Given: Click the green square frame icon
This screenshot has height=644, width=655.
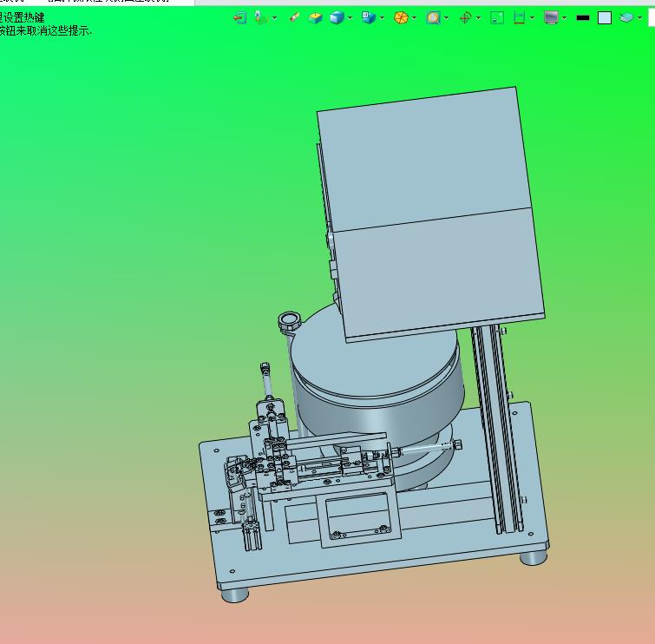Looking at the screenshot, I should click(497, 18).
